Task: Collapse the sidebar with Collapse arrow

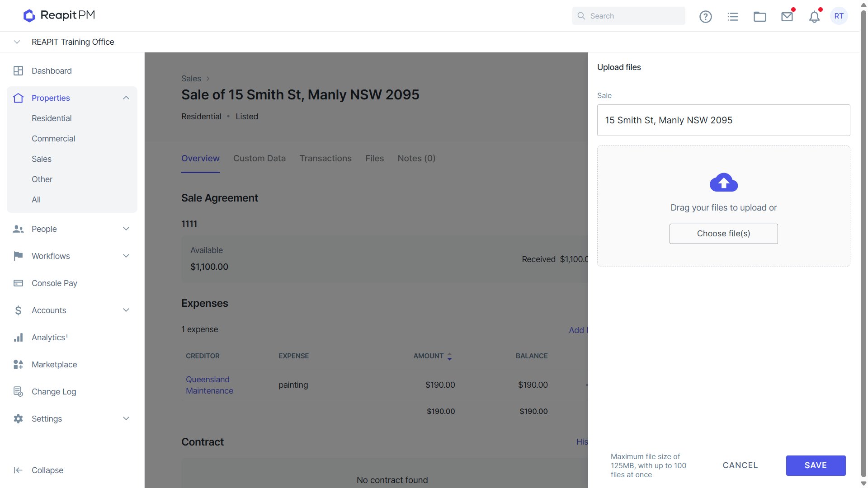Action: pos(38,470)
